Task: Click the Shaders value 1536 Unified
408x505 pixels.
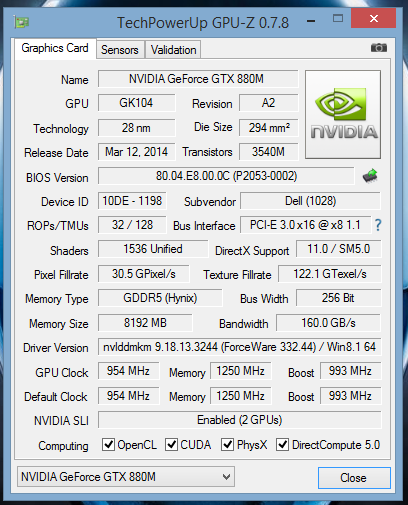Action: pos(153,249)
